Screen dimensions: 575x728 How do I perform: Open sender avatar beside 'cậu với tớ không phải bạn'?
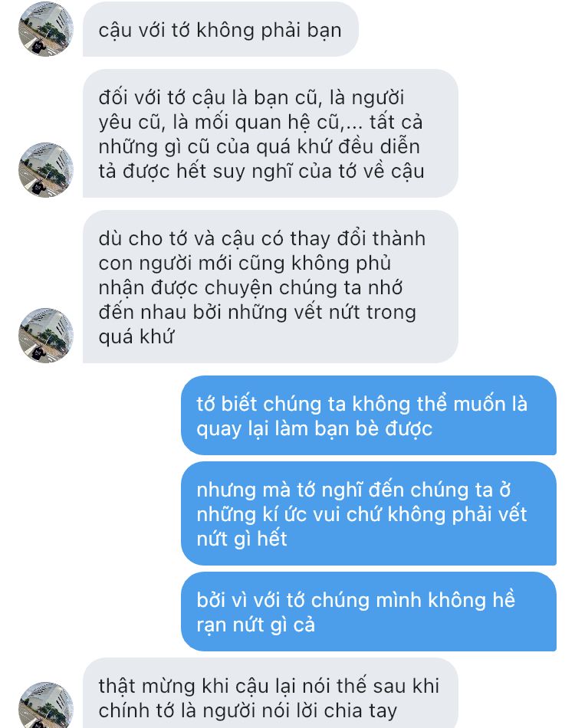click(45, 29)
